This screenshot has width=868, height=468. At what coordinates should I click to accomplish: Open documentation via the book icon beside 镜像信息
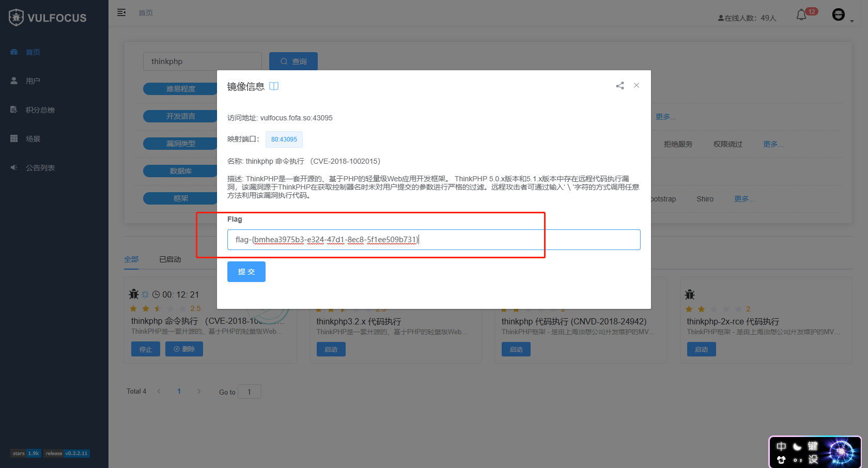274,86
